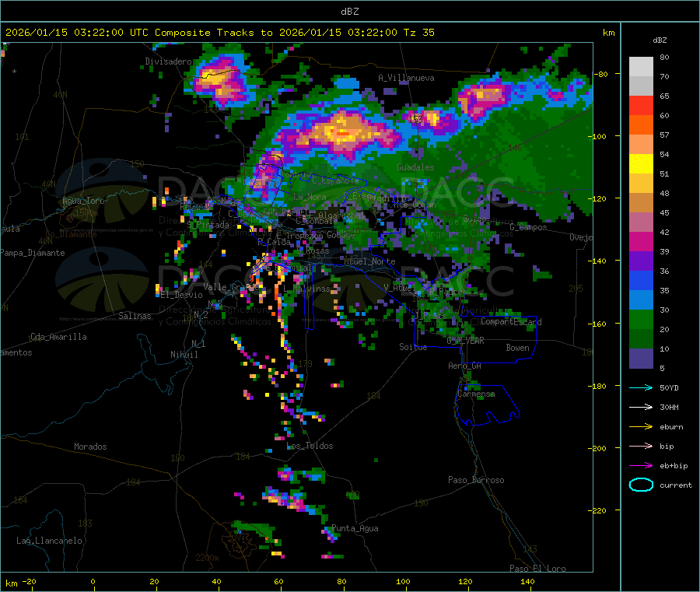
Task: Click the yellow eburn arrow legend icon
Action: [641, 427]
